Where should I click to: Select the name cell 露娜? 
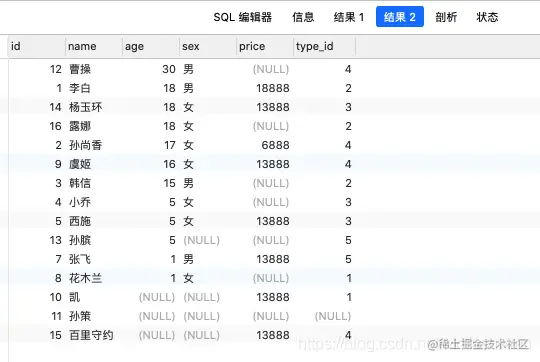80,126
